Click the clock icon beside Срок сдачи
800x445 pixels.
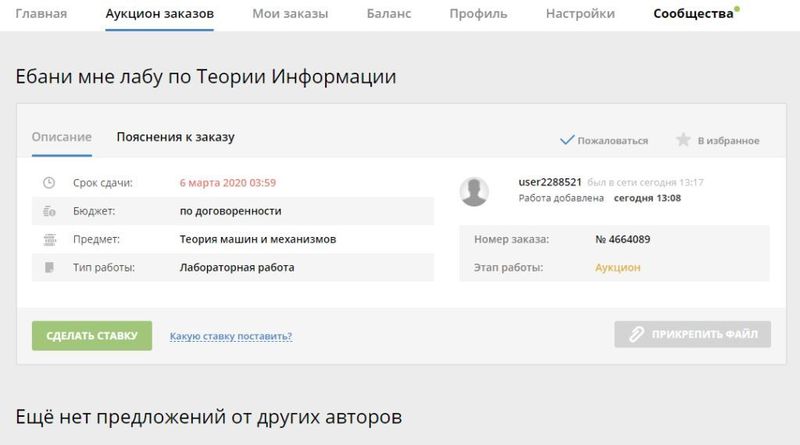click(48, 183)
